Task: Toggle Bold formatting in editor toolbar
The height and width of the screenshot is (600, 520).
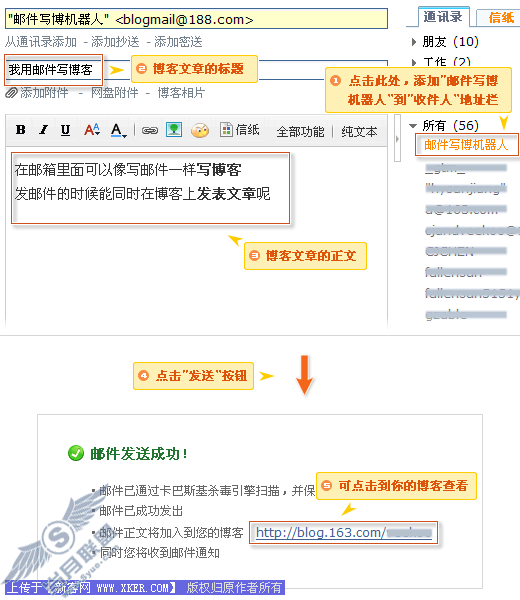Action: click(21, 130)
